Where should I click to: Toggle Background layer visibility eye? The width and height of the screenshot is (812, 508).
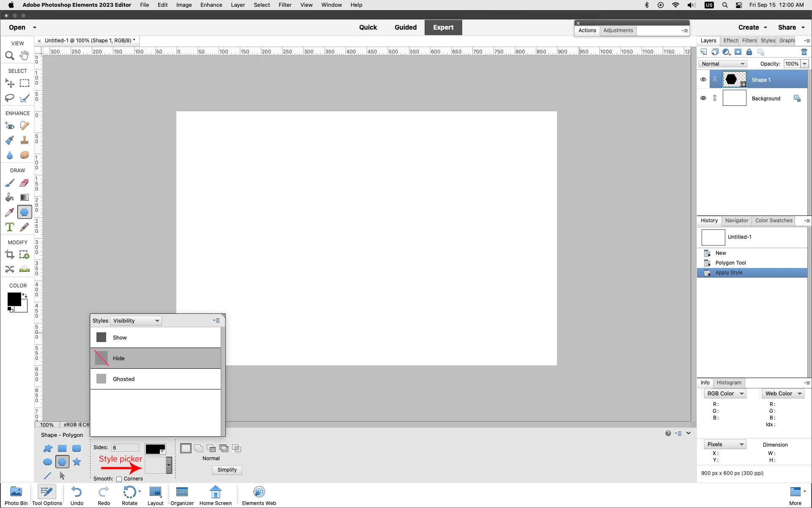[703, 98]
